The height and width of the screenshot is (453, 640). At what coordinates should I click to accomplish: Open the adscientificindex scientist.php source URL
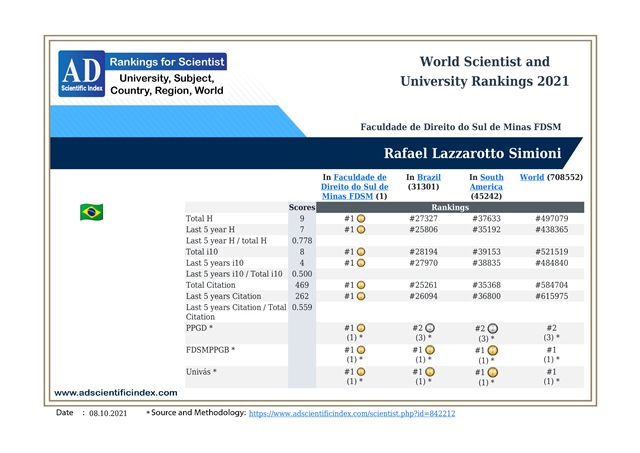(x=352, y=413)
